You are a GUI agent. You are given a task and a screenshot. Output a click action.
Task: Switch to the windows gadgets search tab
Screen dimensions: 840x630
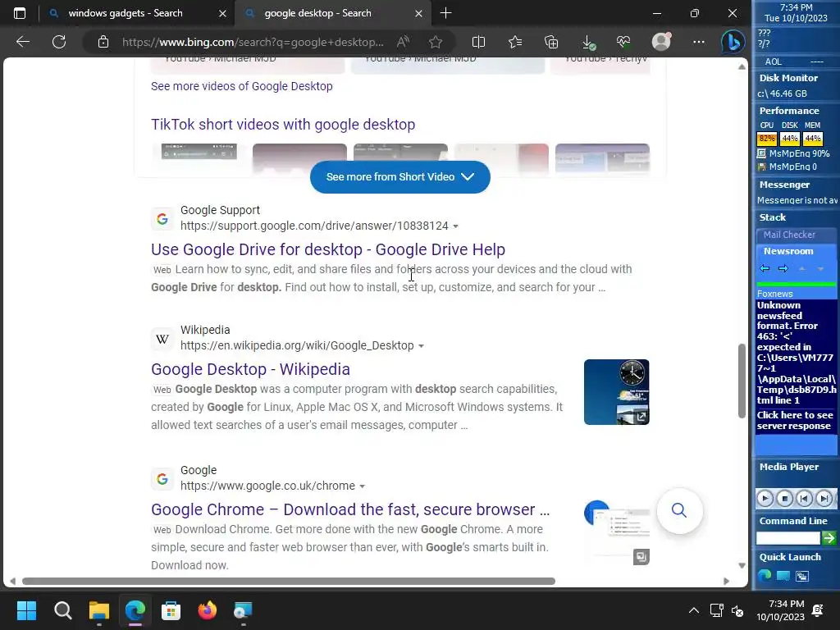(x=126, y=13)
